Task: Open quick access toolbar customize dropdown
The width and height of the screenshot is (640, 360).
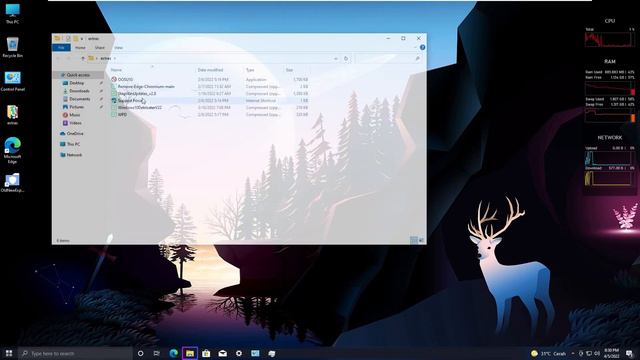Action: pos(82,38)
